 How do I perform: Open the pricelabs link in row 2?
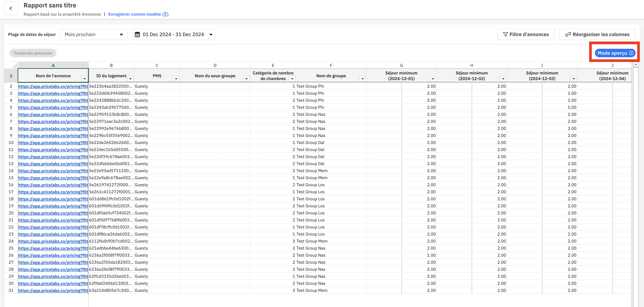coord(53,86)
